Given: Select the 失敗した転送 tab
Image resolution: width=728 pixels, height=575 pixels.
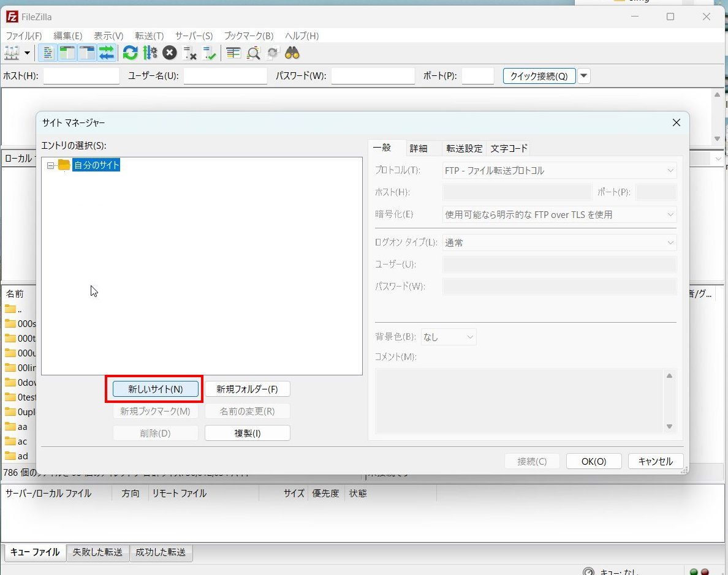Looking at the screenshot, I should tap(97, 552).
